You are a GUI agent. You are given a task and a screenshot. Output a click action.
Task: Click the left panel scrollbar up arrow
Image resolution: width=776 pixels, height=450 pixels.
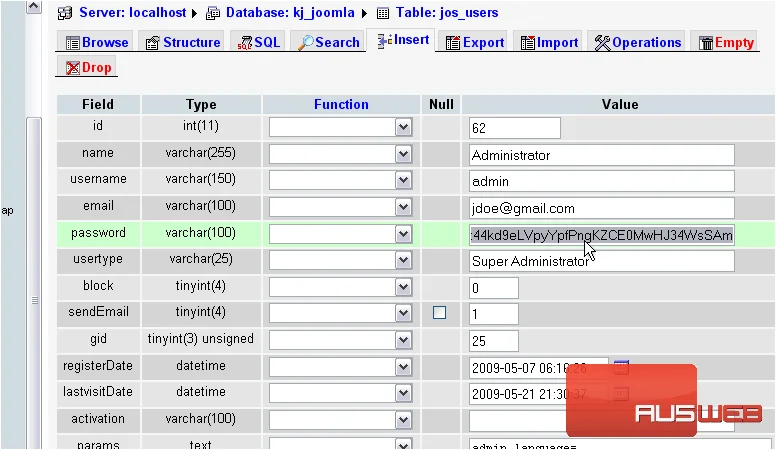click(x=34, y=6)
